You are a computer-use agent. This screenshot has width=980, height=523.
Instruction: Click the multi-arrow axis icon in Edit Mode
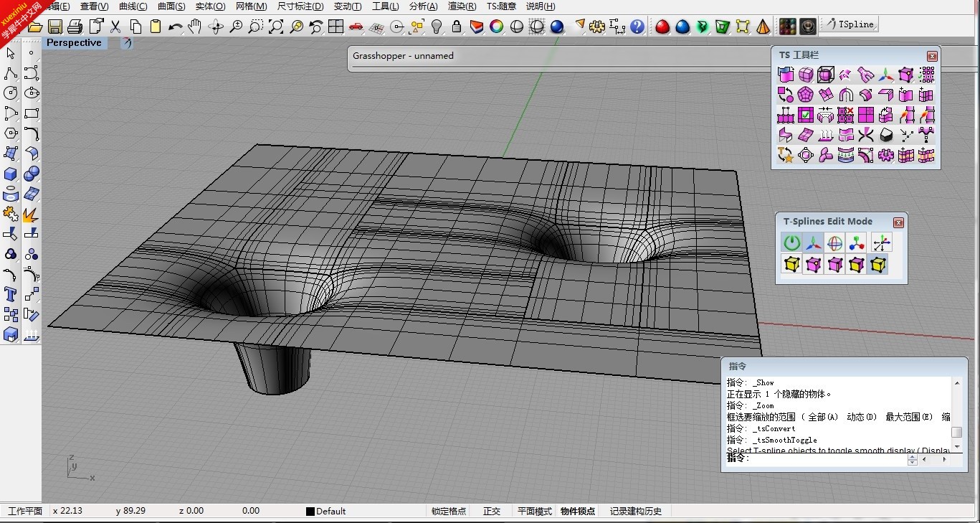[x=882, y=242]
